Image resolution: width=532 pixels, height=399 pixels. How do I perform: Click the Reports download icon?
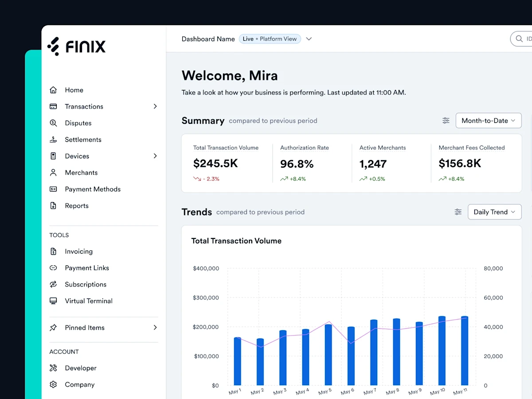click(x=53, y=206)
